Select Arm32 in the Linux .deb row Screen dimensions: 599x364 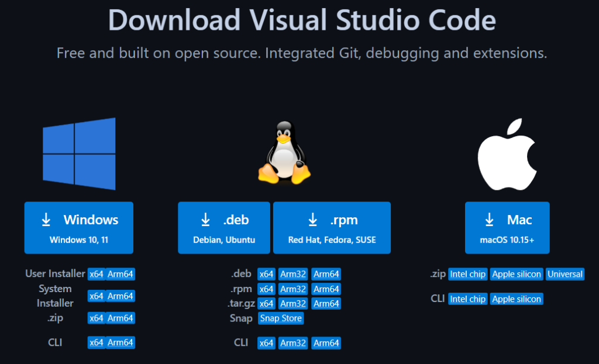[x=293, y=274]
